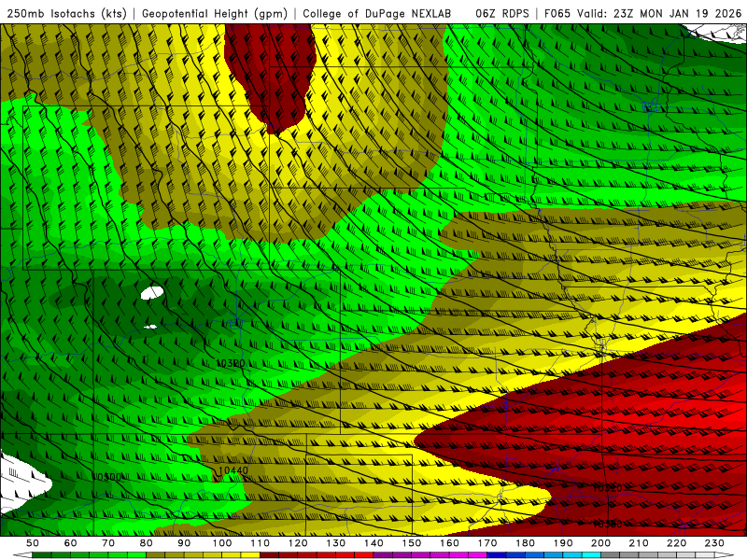Click the 200 value on the color scale
This screenshot has width=747, height=560.
coord(600,543)
